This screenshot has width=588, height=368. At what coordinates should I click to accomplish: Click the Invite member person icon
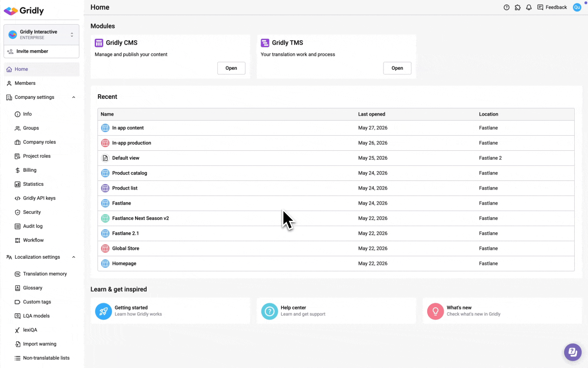pyautogui.click(x=10, y=51)
